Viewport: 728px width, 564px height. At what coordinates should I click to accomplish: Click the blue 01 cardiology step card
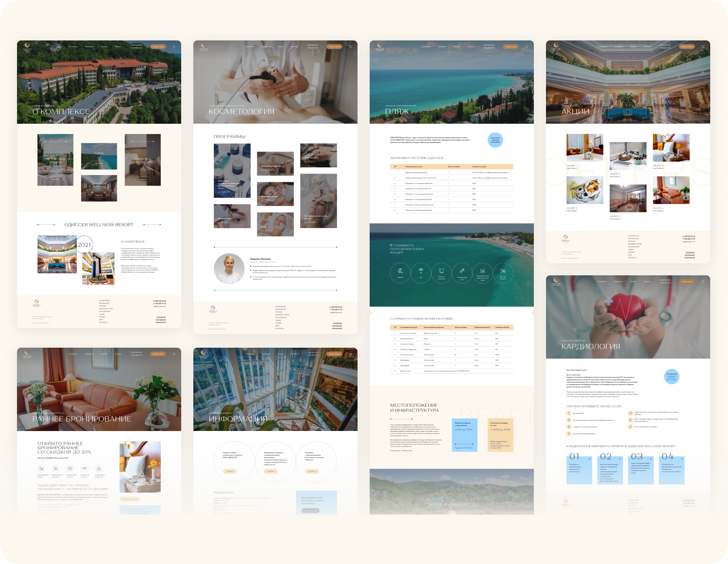coord(579,469)
